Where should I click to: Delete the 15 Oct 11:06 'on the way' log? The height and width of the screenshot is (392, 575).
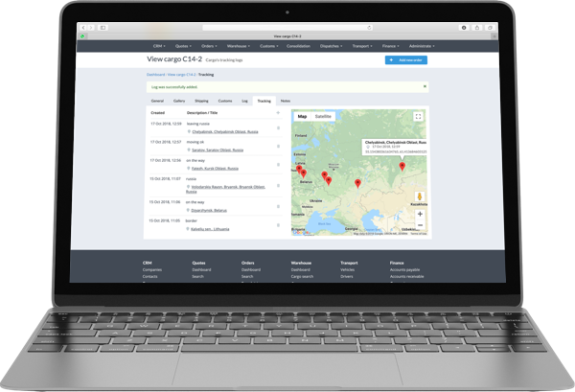coord(278,206)
